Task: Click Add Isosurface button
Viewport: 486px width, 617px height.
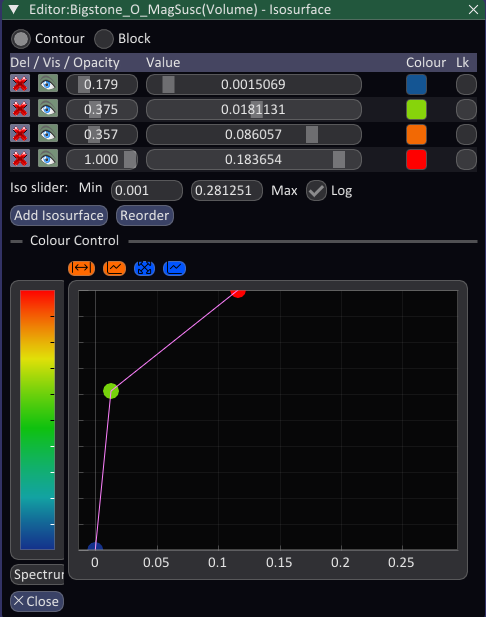Action: coord(59,216)
